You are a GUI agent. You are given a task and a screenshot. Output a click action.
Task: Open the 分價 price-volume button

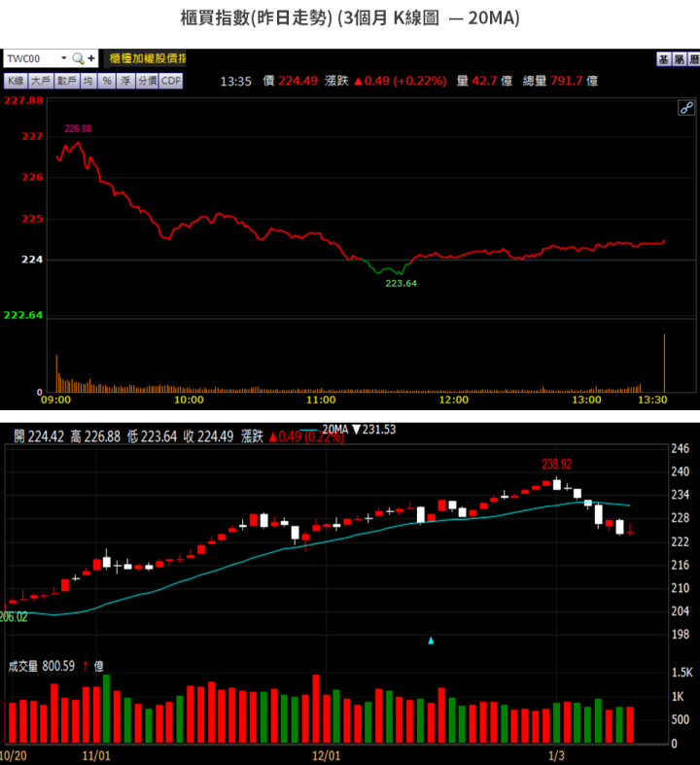tap(148, 81)
